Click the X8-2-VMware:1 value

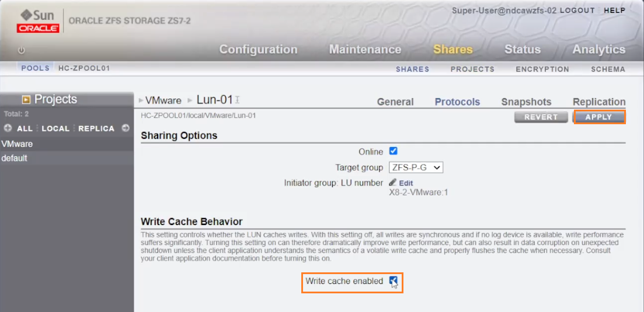(x=418, y=192)
